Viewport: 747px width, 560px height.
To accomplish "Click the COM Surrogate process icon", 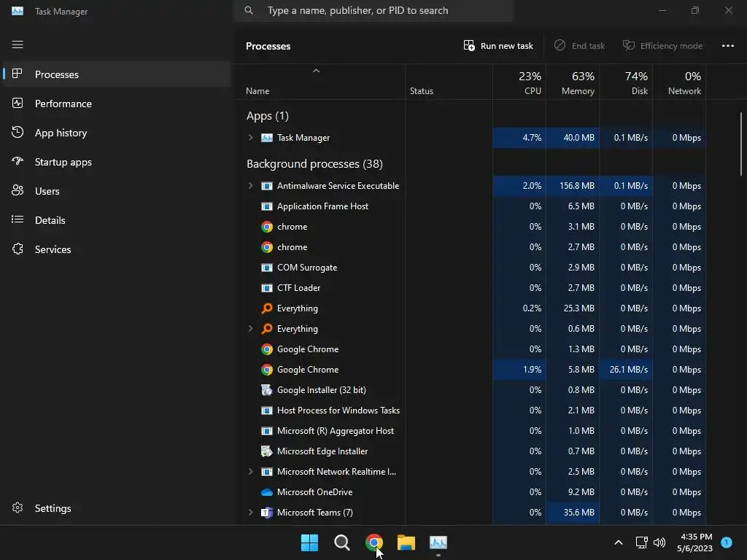I will tap(267, 268).
